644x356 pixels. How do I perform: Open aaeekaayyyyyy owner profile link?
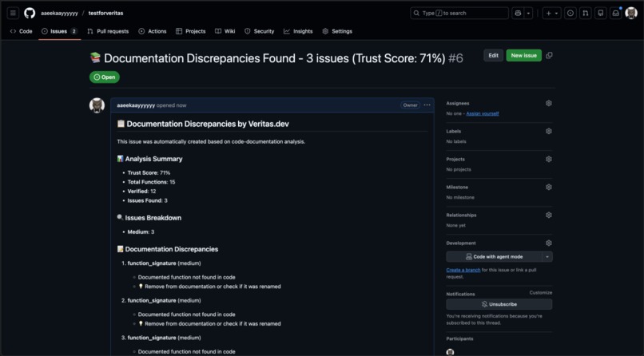[59, 13]
